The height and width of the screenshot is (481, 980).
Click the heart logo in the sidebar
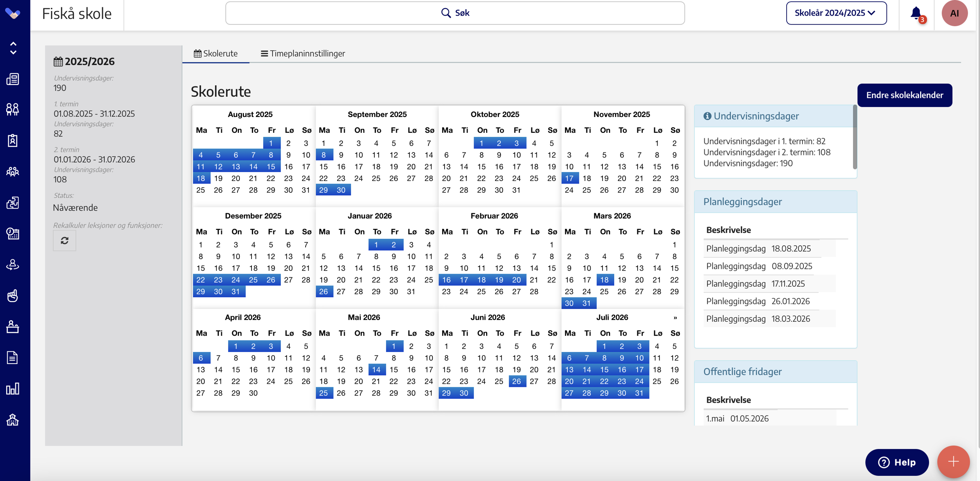pos(13,14)
